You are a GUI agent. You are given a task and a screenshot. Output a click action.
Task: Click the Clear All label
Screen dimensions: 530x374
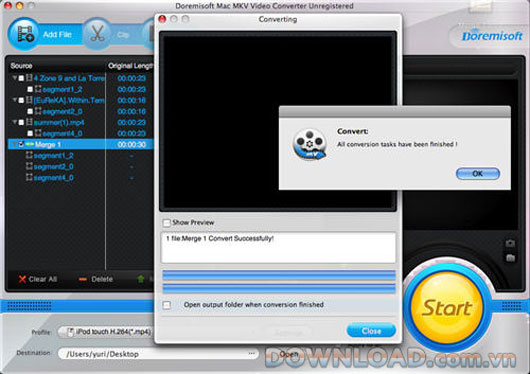(x=43, y=279)
